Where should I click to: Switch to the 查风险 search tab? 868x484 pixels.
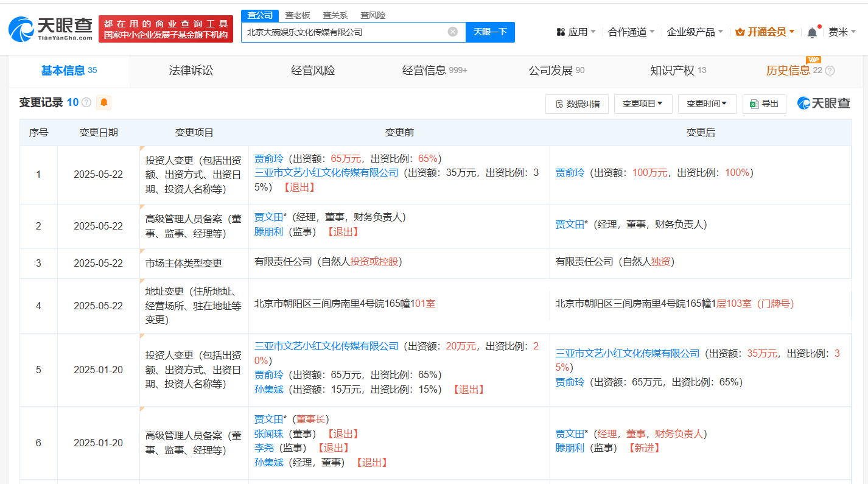[373, 15]
